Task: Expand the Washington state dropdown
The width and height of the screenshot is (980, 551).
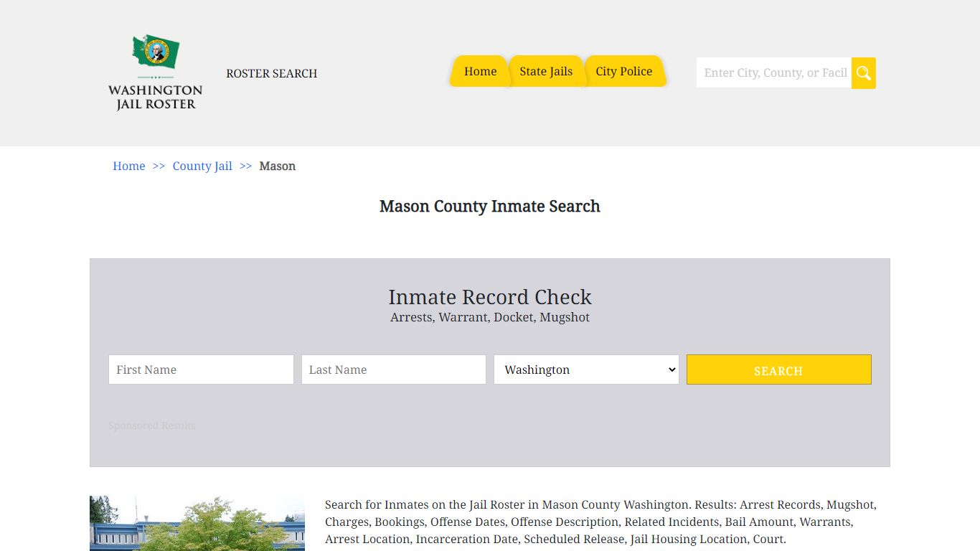Action: 586,369
